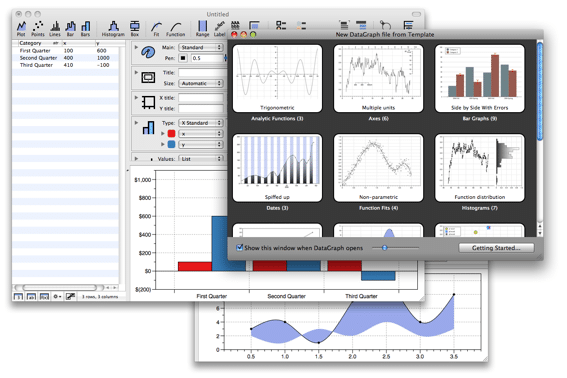This screenshot has width=567, height=378.
Task: Select the Plot tool in toolbar
Action: click(21, 29)
